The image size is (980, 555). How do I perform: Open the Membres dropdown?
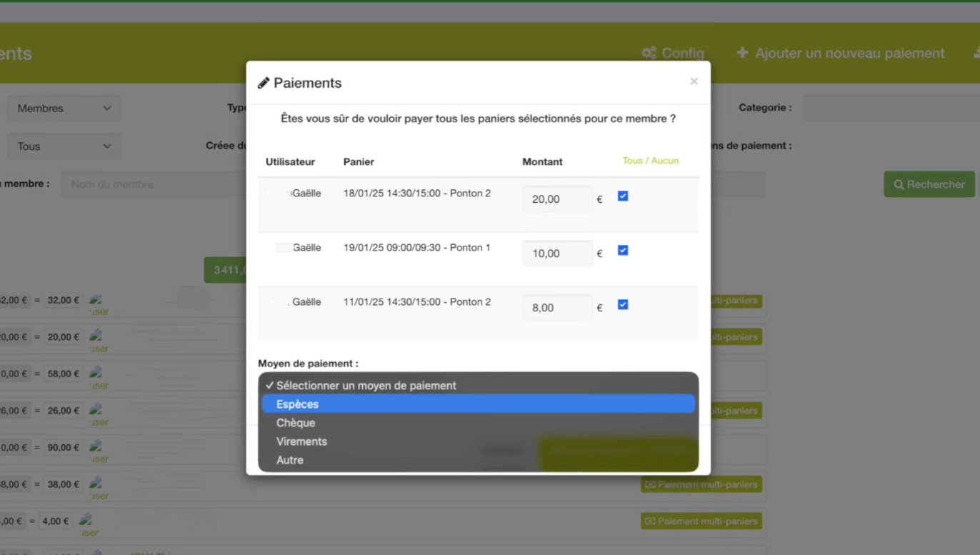(64, 109)
